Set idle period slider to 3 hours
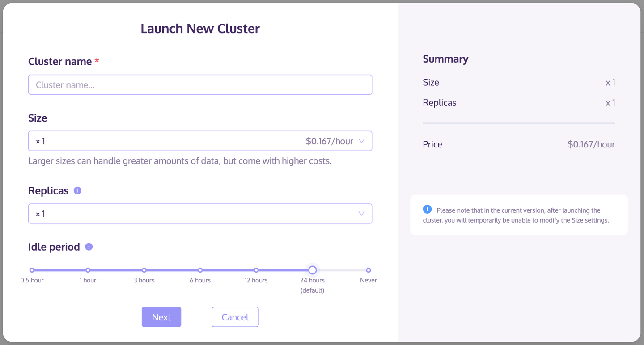This screenshot has height=345, width=644. 144,270
